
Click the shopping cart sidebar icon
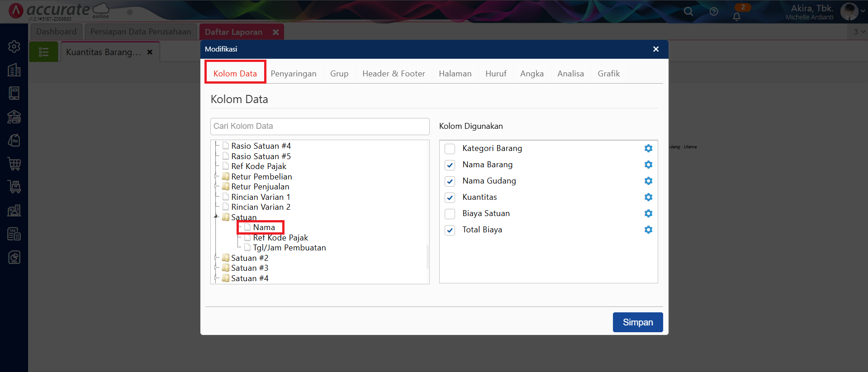(x=14, y=164)
